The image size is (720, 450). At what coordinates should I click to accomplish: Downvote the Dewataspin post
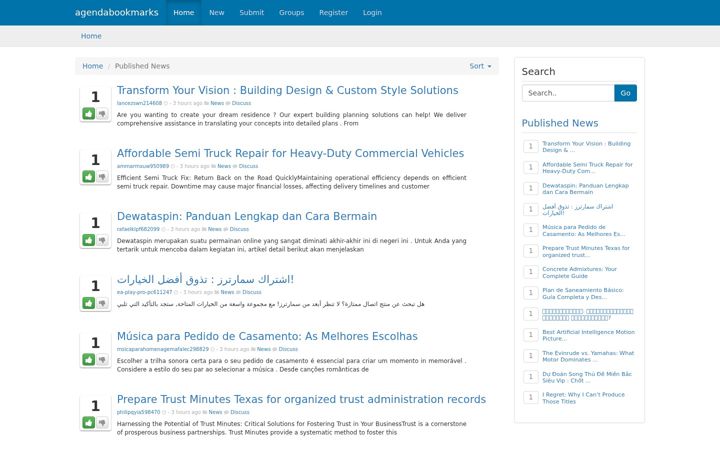(102, 240)
